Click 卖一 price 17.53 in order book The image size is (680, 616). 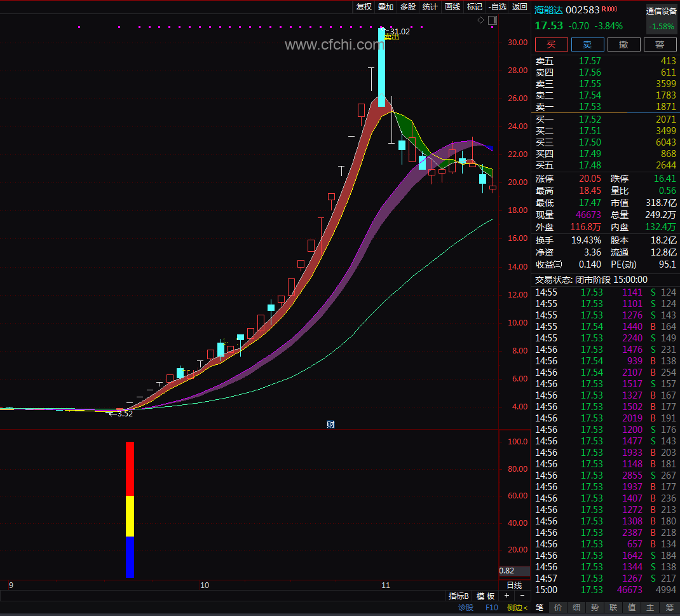point(590,107)
